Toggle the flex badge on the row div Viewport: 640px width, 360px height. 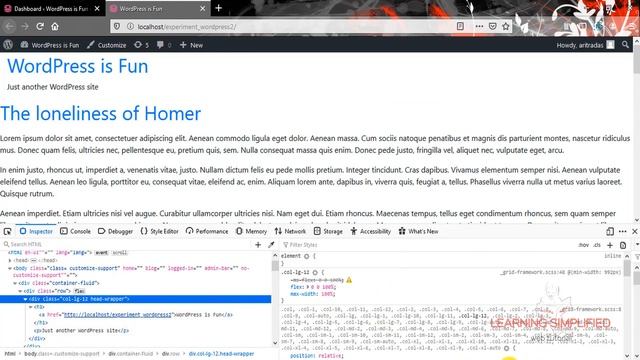(79, 291)
